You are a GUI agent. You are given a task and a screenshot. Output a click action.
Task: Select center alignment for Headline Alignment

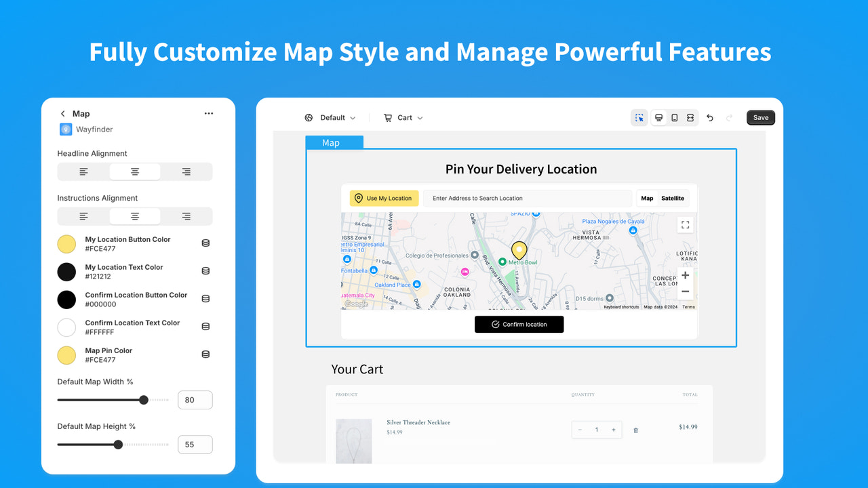[134, 171]
